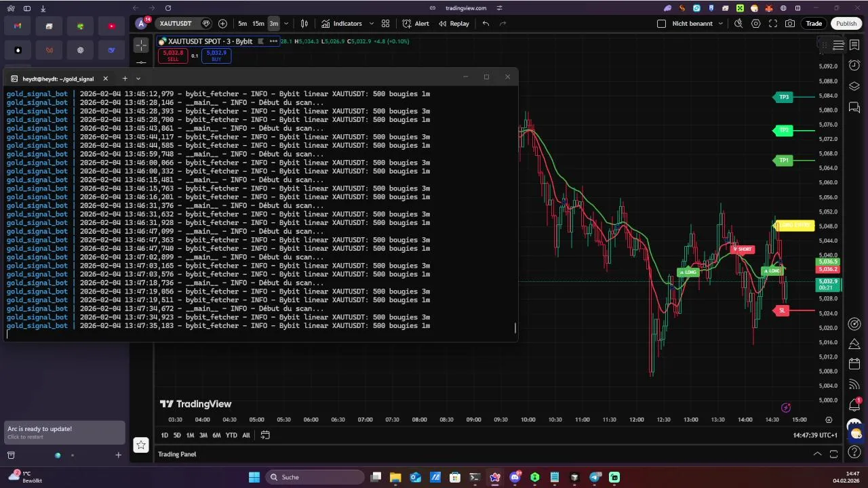This screenshot has height=488, width=868.
Task: Click the Trade button
Action: [x=814, y=24]
